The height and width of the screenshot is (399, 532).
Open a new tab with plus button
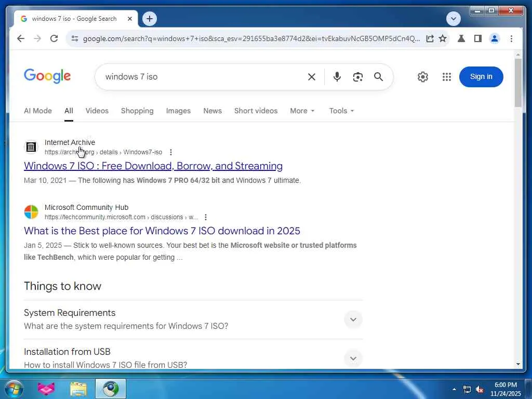pos(150,19)
